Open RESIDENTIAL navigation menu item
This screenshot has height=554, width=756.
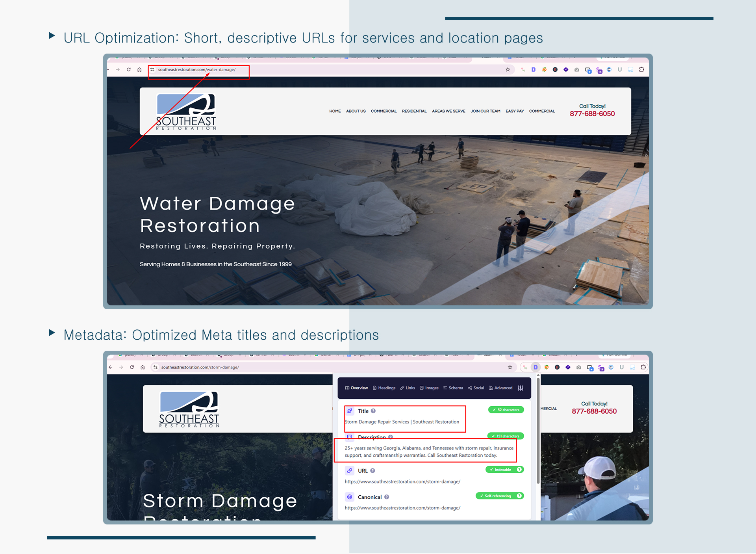point(414,111)
